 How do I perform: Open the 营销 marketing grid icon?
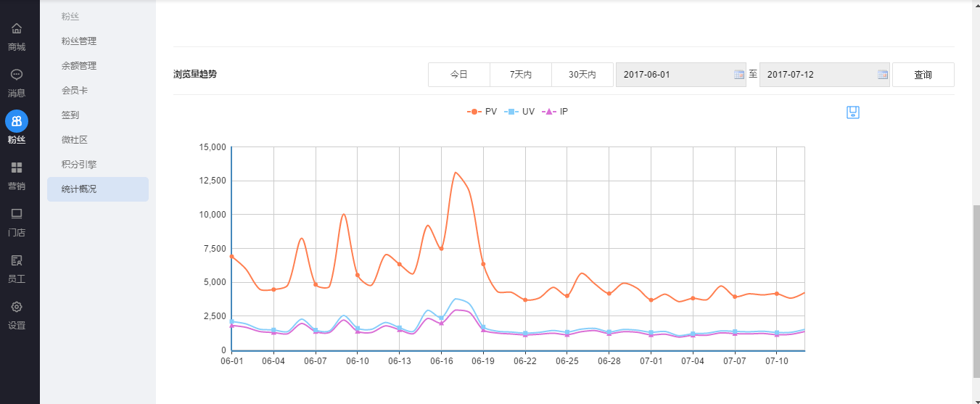coord(16,168)
